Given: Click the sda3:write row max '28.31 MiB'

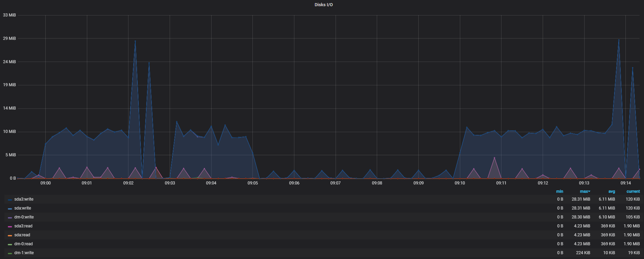Looking at the screenshot, I should [x=581, y=199].
